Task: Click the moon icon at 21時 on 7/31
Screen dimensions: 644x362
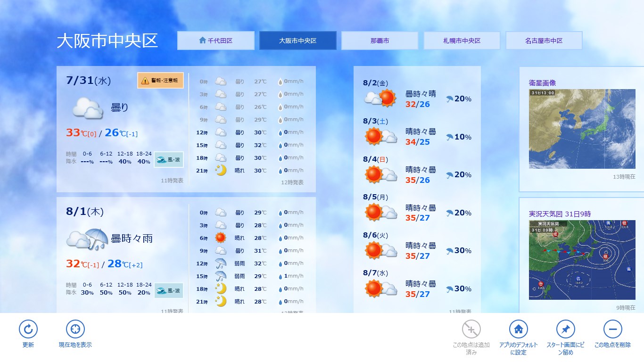Action: pyautogui.click(x=221, y=170)
